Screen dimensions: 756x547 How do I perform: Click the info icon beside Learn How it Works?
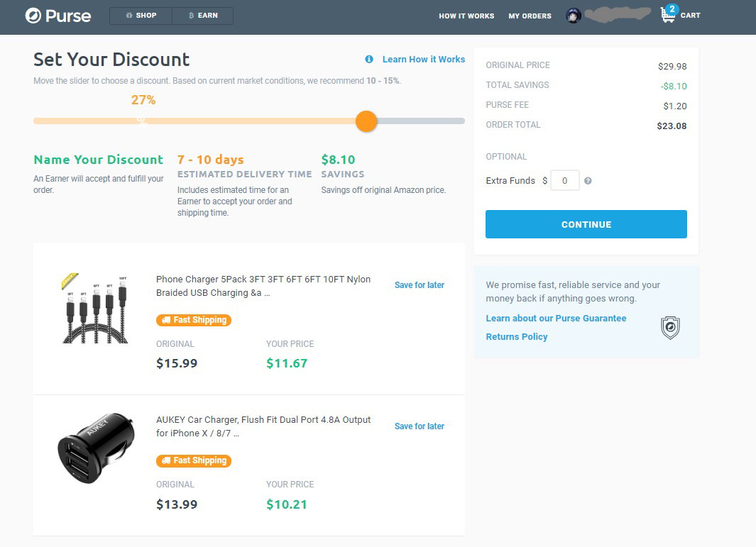coord(369,60)
